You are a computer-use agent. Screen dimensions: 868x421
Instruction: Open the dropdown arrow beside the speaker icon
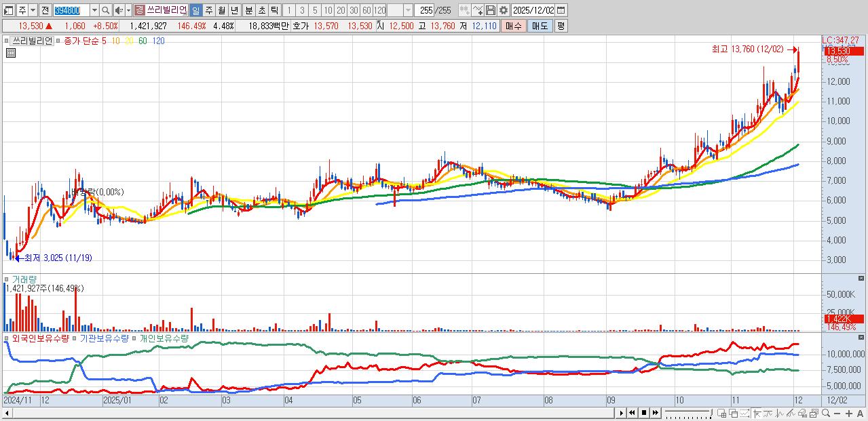[x=128, y=10]
